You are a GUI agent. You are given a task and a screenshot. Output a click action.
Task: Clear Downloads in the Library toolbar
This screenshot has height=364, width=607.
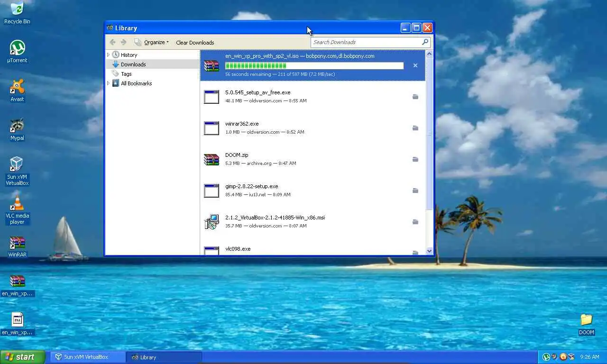tap(195, 42)
